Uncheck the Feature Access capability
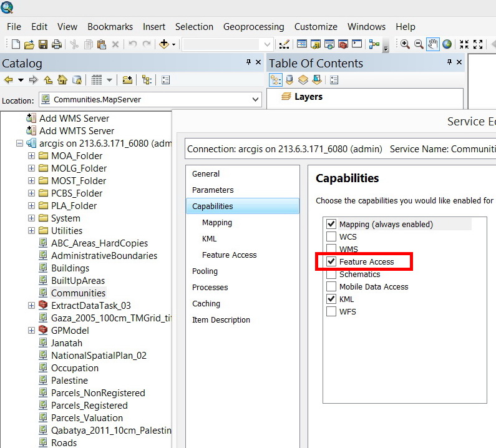Image resolution: width=496 pixels, height=448 pixels. point(331,261)
